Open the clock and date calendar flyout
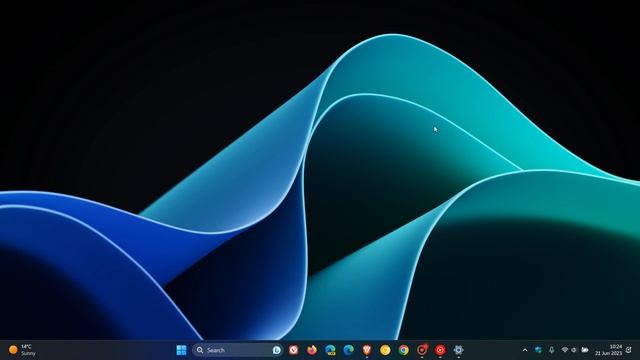The height and width of the screenshot is (360, 640). click(x=608, y=350)
